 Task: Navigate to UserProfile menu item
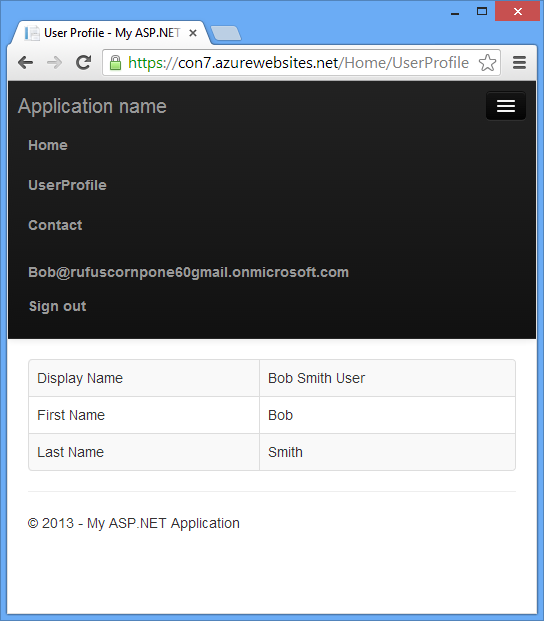click(x=67, y=185)
